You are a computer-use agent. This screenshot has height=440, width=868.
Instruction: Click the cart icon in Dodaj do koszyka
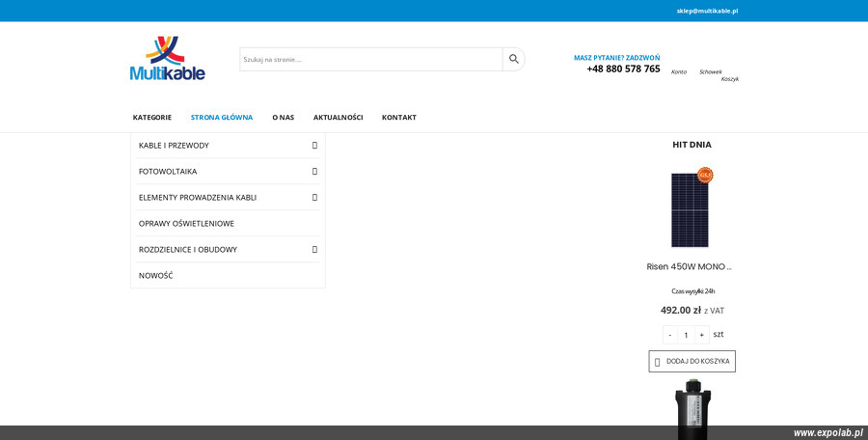657,362
